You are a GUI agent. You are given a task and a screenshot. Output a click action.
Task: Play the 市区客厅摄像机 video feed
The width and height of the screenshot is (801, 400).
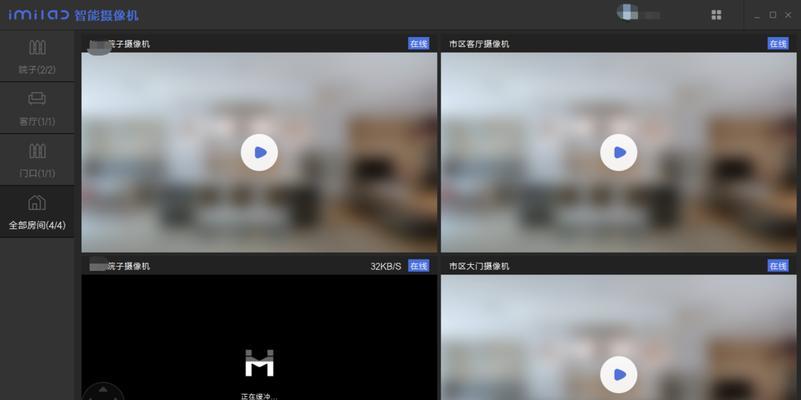[x=619, y=152]
